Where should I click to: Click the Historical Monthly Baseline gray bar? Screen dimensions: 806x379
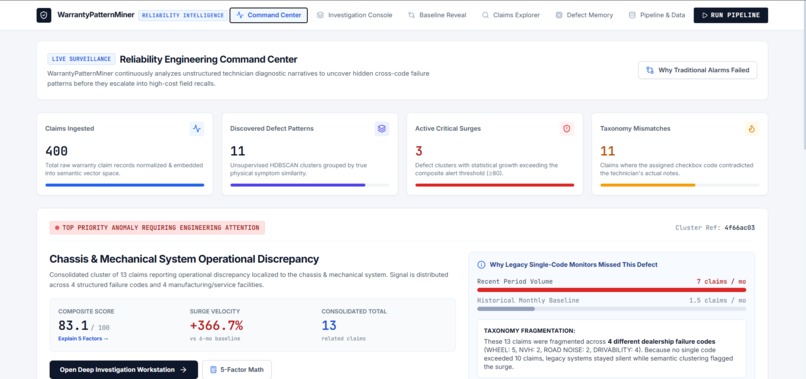pyautogui.click(x=506, y=309)
